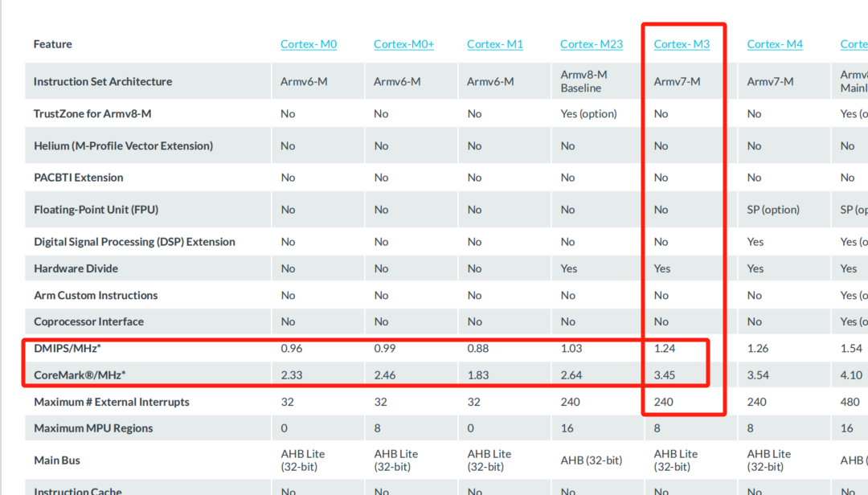The width and height of the screenshot is (868, 495).
Task: Click Armv7-M cell under Cortex-M3
Action: pyautogui.click(x=677, y=81)
